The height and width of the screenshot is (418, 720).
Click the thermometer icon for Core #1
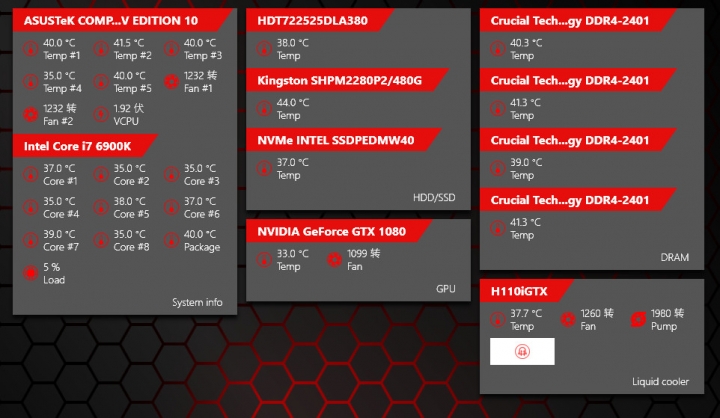point(31,175)
